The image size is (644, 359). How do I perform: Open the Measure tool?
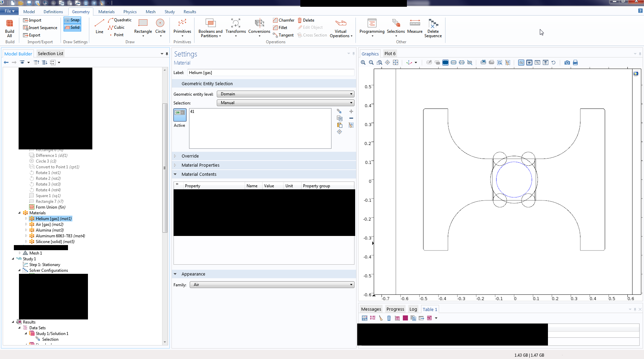point(415,26)
